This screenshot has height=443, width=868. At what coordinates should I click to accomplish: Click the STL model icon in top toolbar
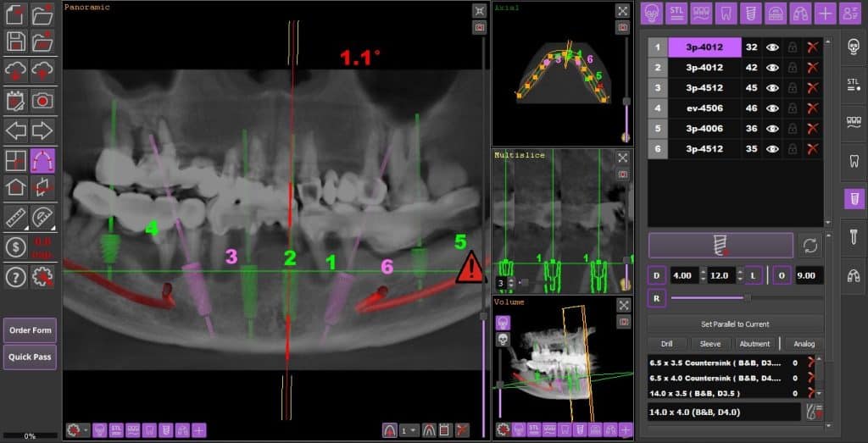[x=676, y=14]
